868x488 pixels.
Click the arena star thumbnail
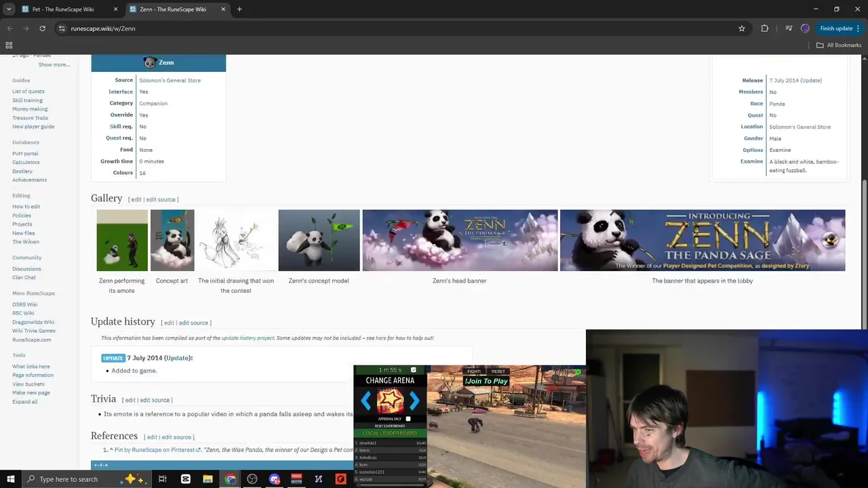tap(390, 401)
